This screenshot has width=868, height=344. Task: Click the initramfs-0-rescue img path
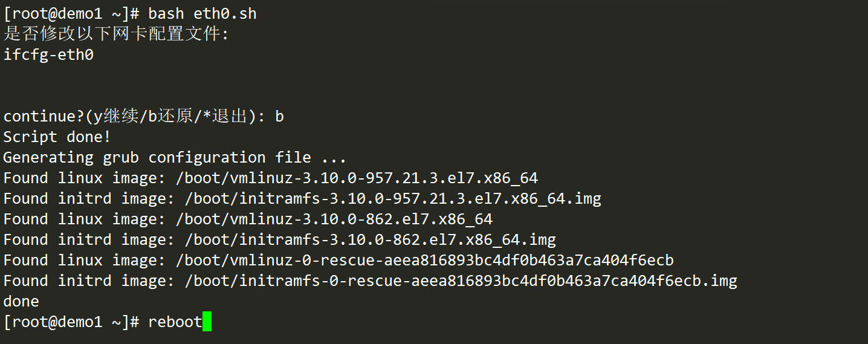[461, 281]
